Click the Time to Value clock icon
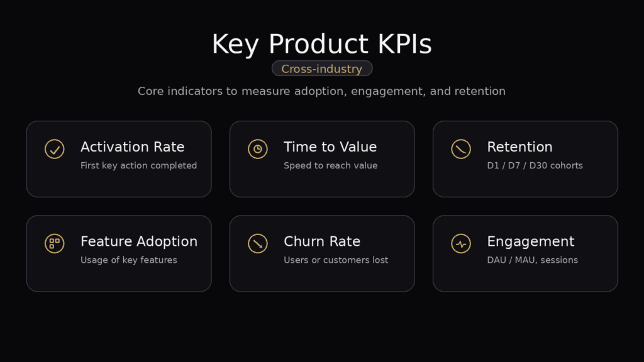The width and height of the screenshot is (644, 362). point(258,149)
